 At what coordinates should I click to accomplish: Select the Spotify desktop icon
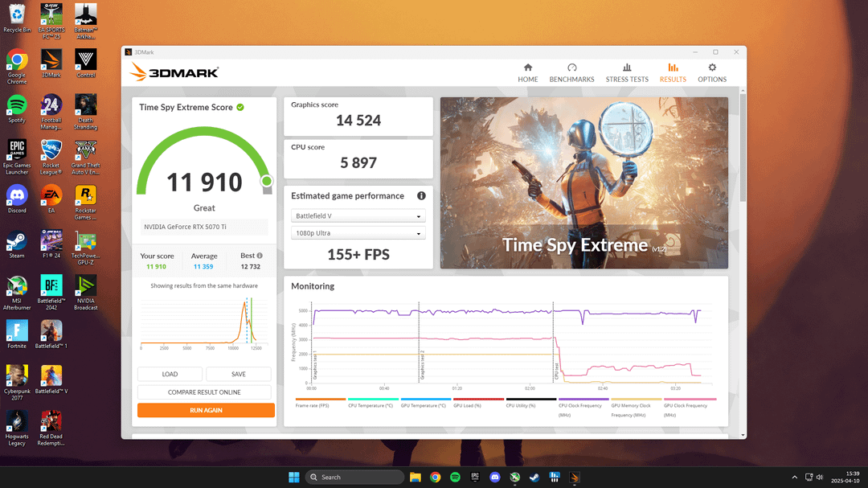[x=17, y=108]
